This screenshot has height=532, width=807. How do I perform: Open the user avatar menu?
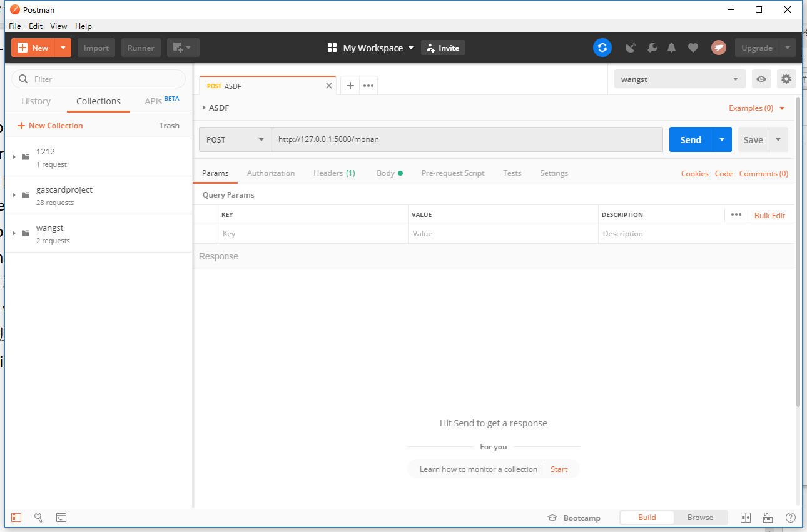[719, 48]
